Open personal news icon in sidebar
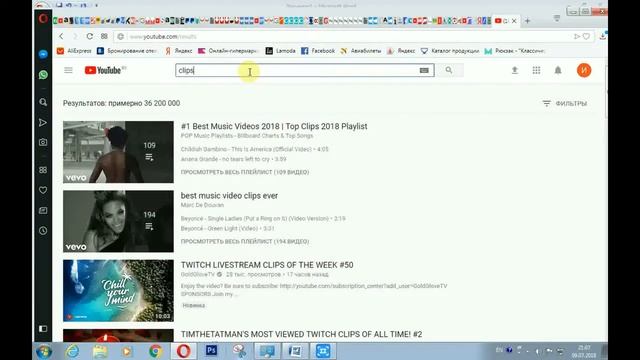This screenshot has width=640, height=360. pos(43,211)
